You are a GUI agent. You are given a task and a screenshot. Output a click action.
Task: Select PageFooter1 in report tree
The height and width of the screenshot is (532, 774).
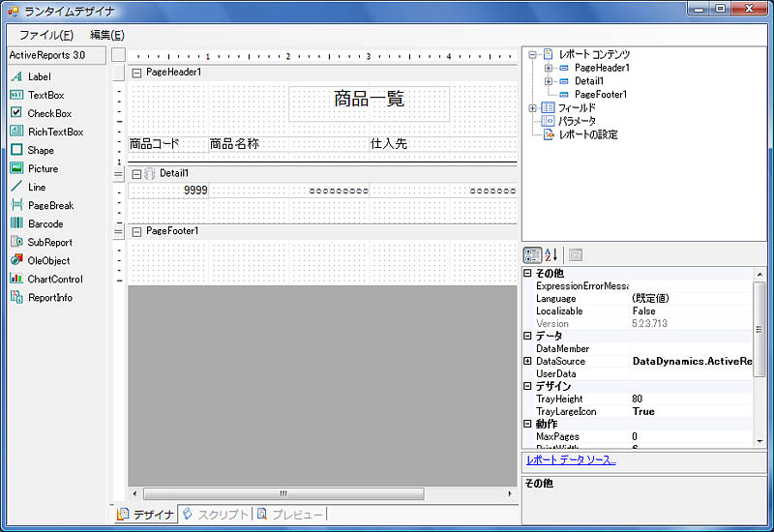[601, 94]
